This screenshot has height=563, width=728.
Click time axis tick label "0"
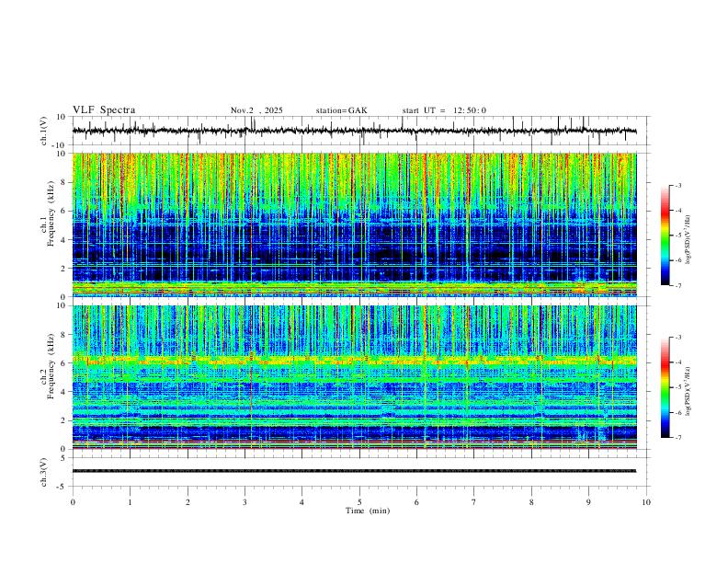pos(73,502)
